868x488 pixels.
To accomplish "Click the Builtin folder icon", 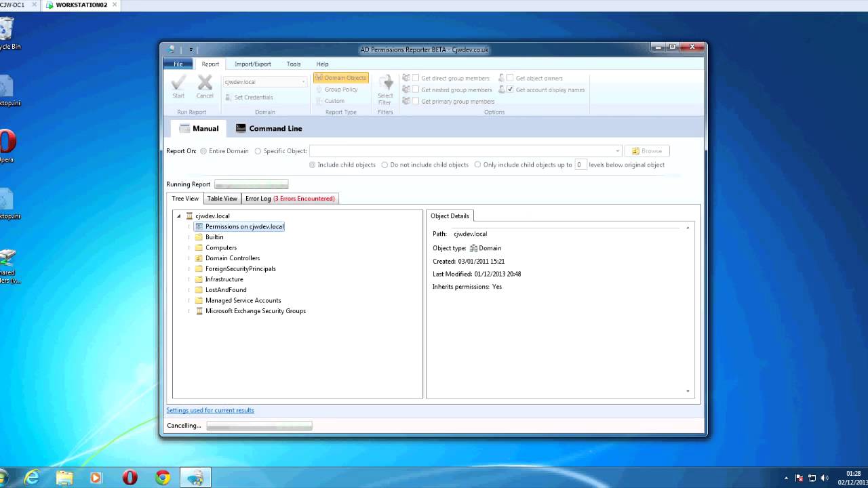I will pyautogui.click(x=199, y=237).
